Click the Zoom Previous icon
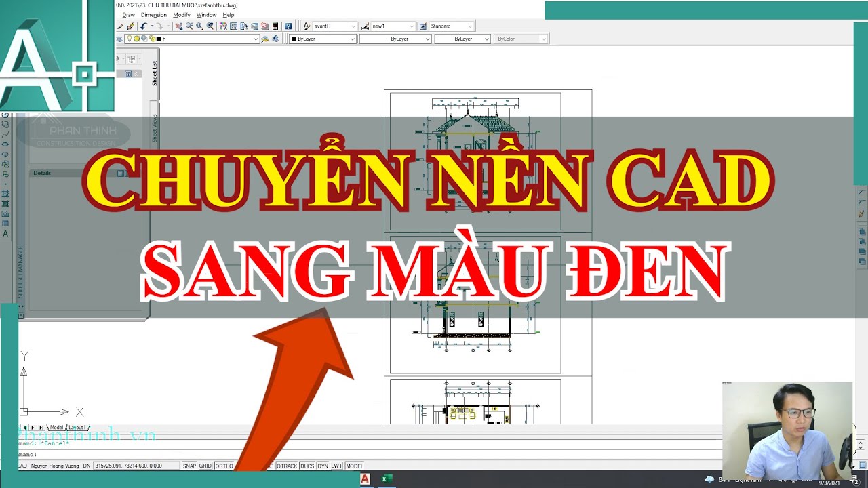 (210, 26)
